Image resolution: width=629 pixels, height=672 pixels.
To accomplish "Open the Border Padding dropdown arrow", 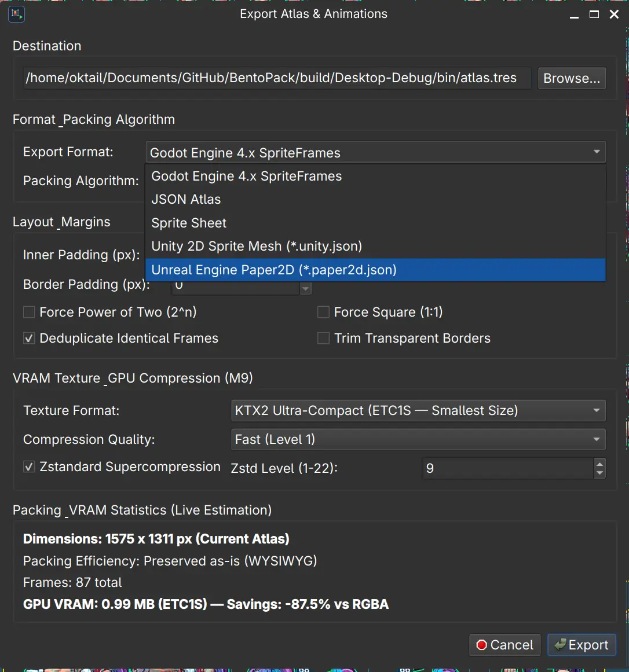I will (305, 288).
